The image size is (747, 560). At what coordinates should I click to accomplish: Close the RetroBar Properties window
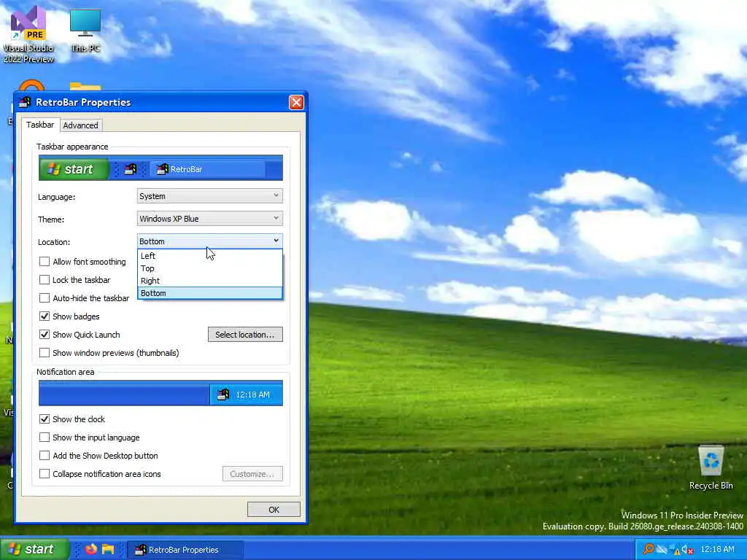[x=296, y=102]
